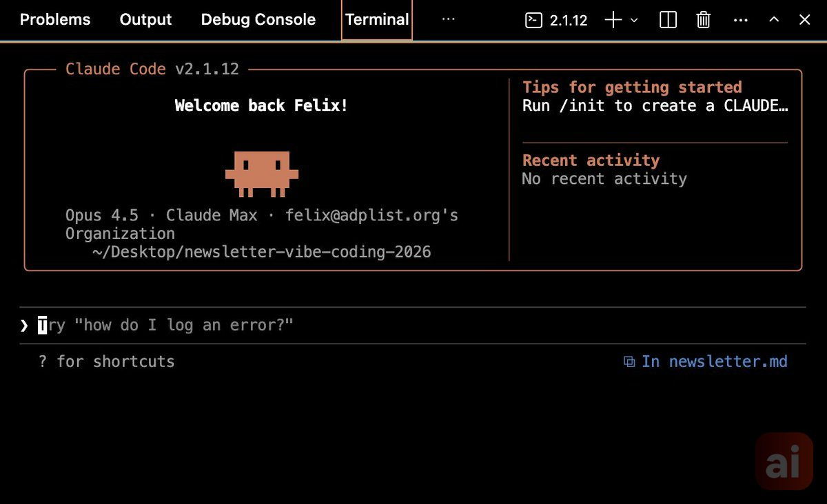Kill terminal with trash icon

click(x=704, y=20)
